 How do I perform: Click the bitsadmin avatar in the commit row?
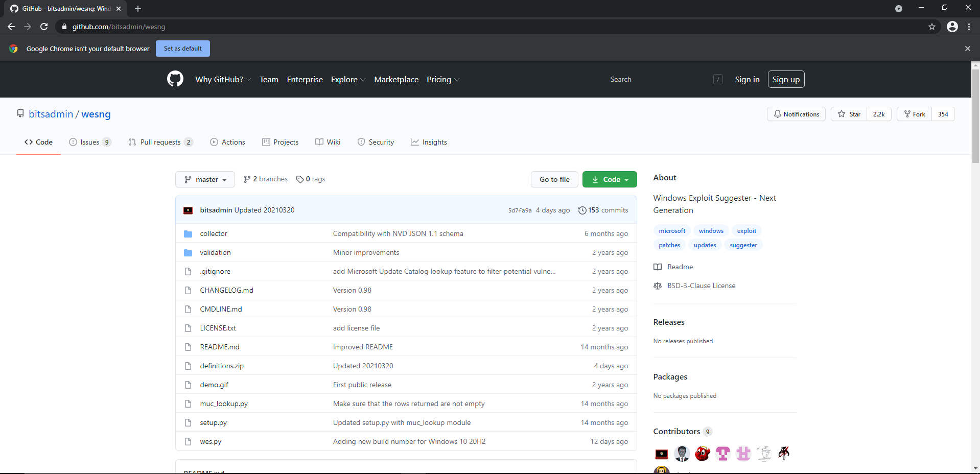point(188,210)
